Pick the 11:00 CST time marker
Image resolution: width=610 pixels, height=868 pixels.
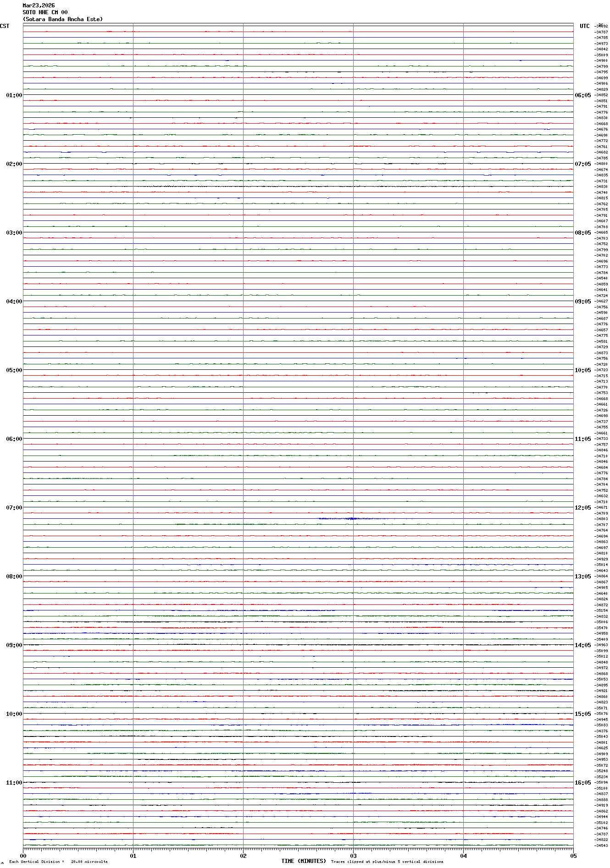click(14, 783)
